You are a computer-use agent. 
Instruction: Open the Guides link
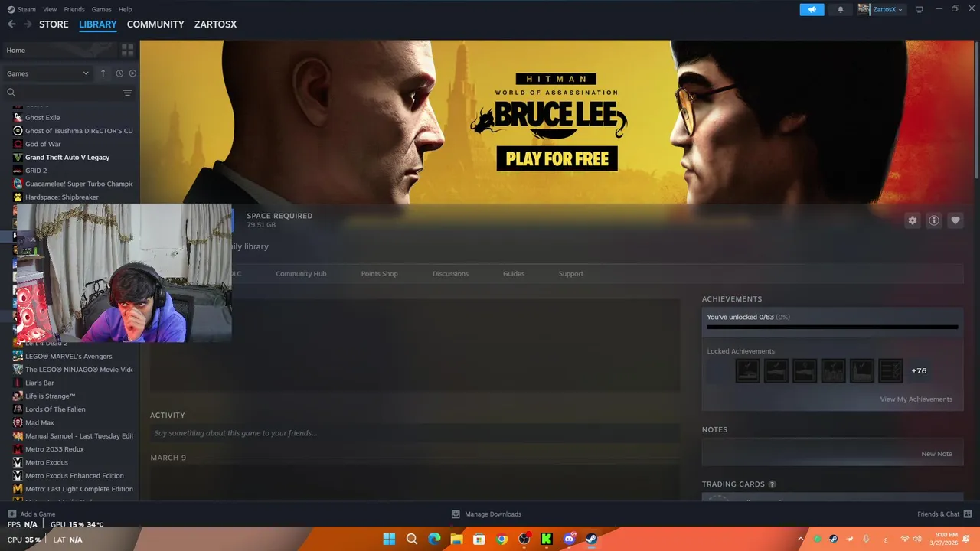(514, 273)
